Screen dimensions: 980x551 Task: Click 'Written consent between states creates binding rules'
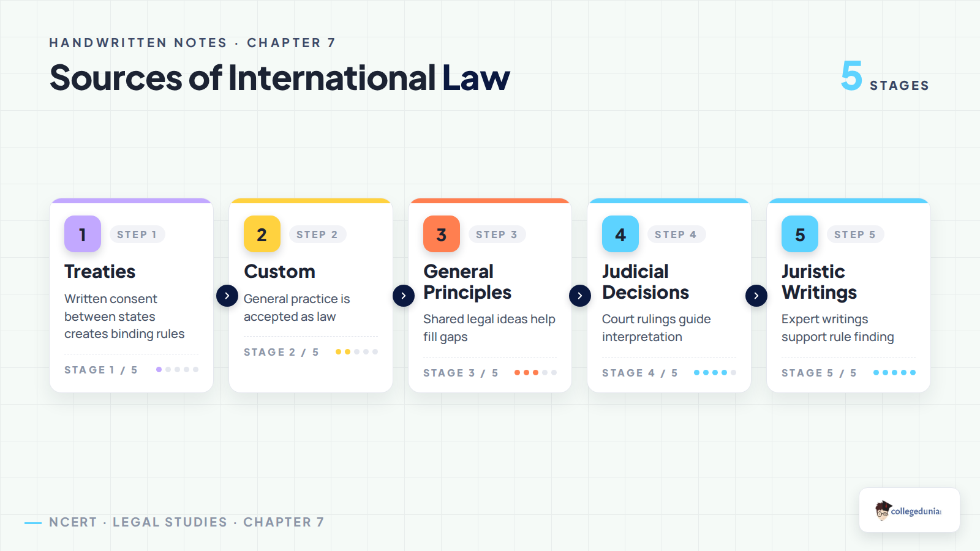[124, 317]
